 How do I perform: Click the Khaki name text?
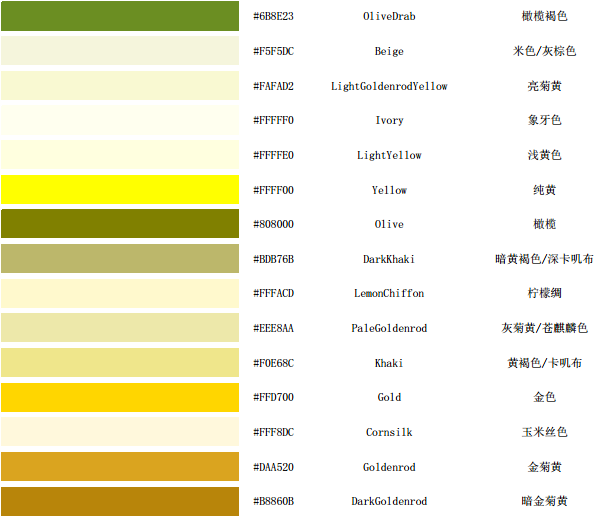click(x=389, y=363)
